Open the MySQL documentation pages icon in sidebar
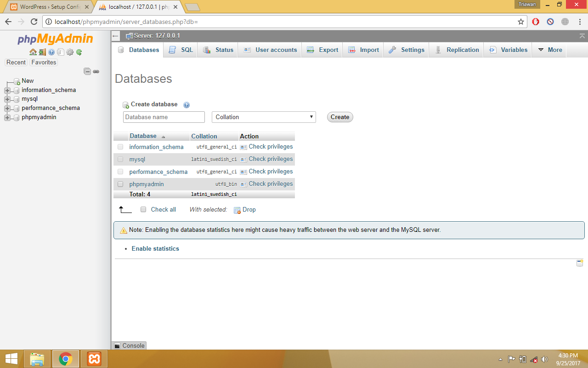 60,52
